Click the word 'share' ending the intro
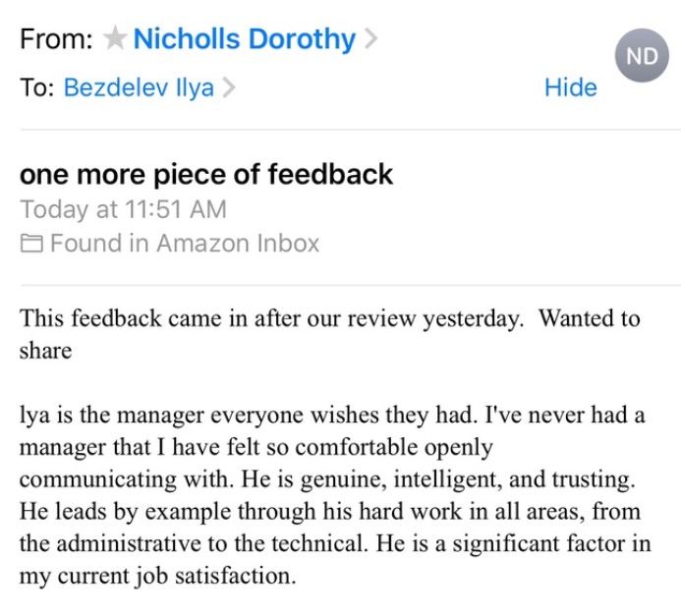681x616 pixels. [45, 351]
